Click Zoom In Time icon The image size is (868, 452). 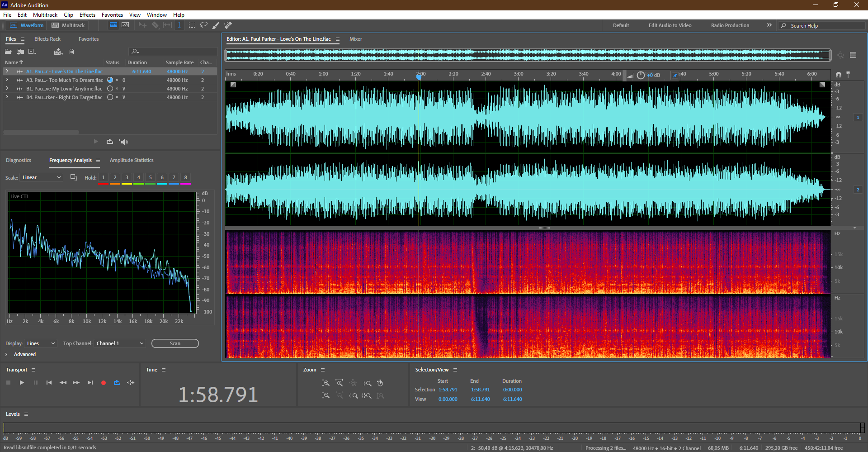339,383
